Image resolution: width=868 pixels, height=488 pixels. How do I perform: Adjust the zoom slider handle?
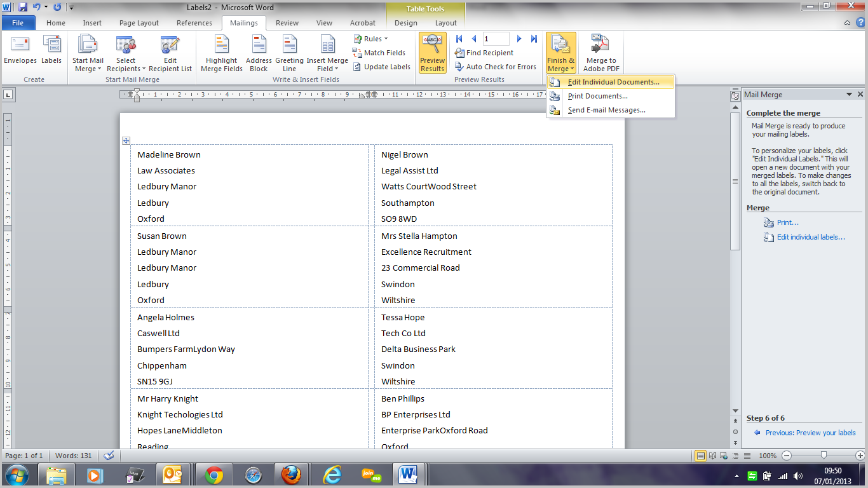click(x=824, y=456)
